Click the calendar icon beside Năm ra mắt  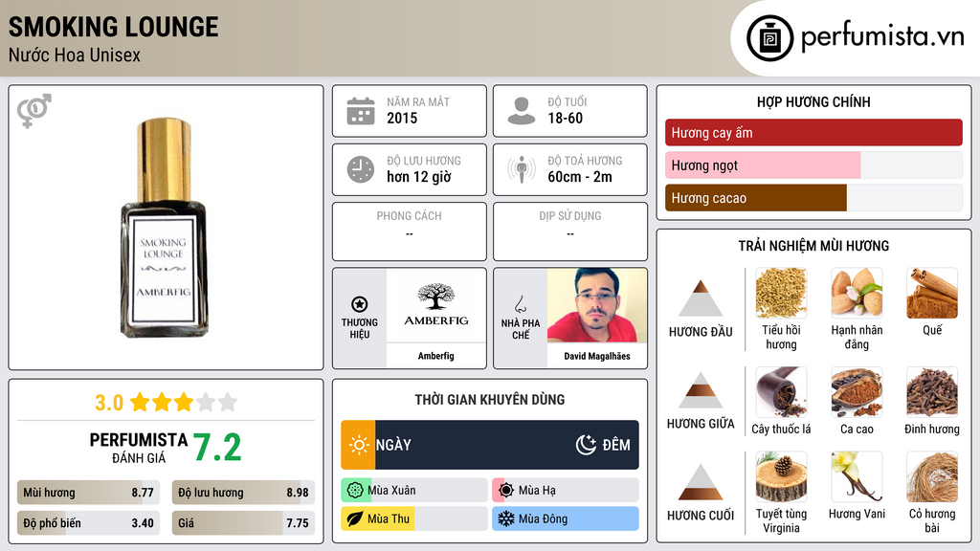coord(361,111)
